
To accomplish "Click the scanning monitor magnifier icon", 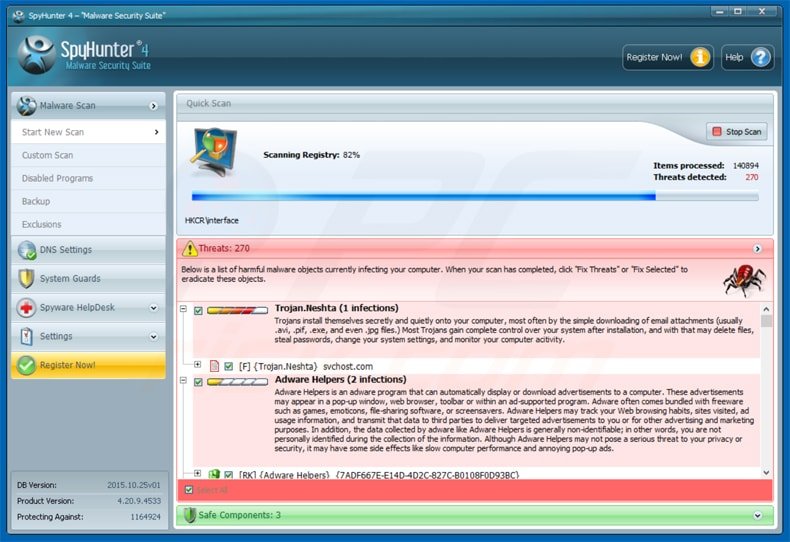I will click(x=214, y=151).
